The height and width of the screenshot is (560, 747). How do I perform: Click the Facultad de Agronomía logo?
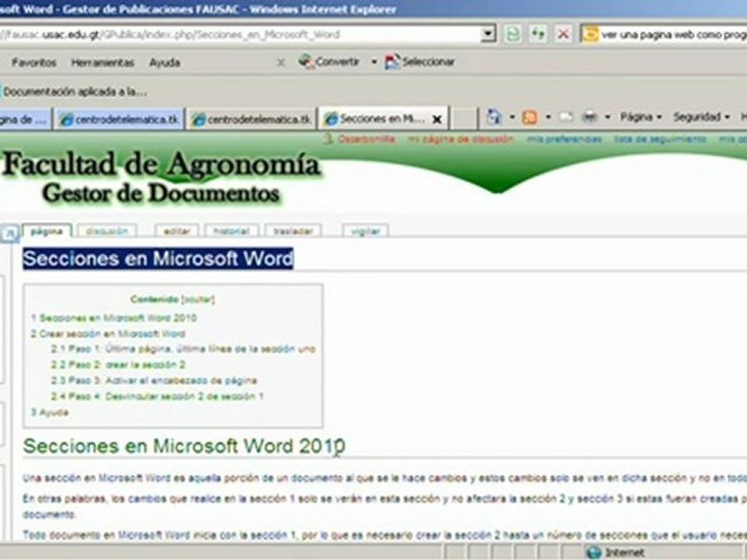point(161,177)
